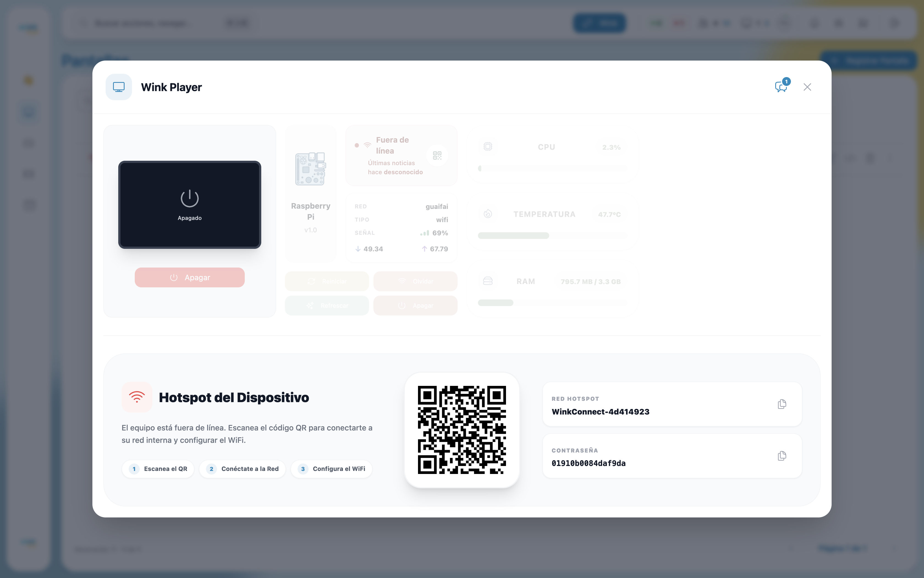Copy the Red Hotspot network name

click(x=782, y=404)
